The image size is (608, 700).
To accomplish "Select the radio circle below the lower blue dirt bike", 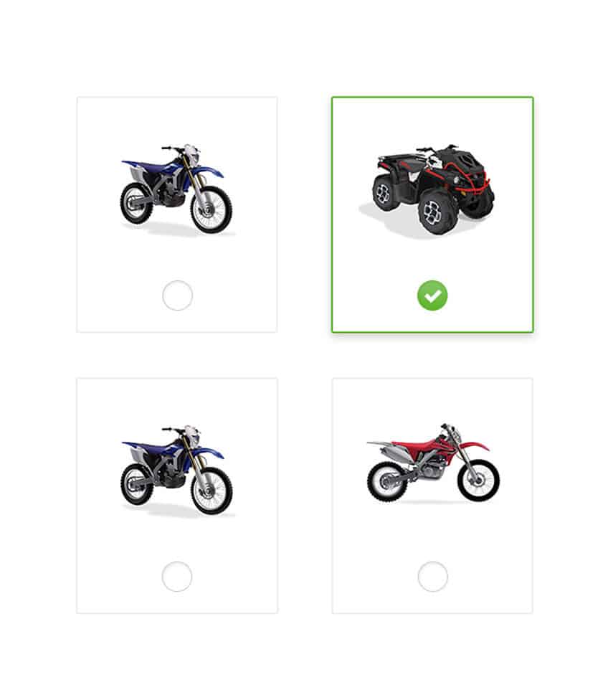I will pos(177,577).
